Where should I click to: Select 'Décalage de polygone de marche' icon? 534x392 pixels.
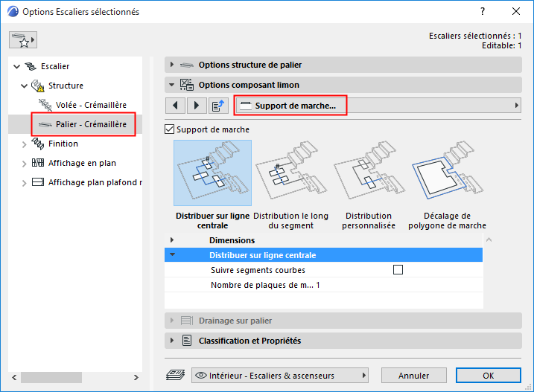(447, 173)
